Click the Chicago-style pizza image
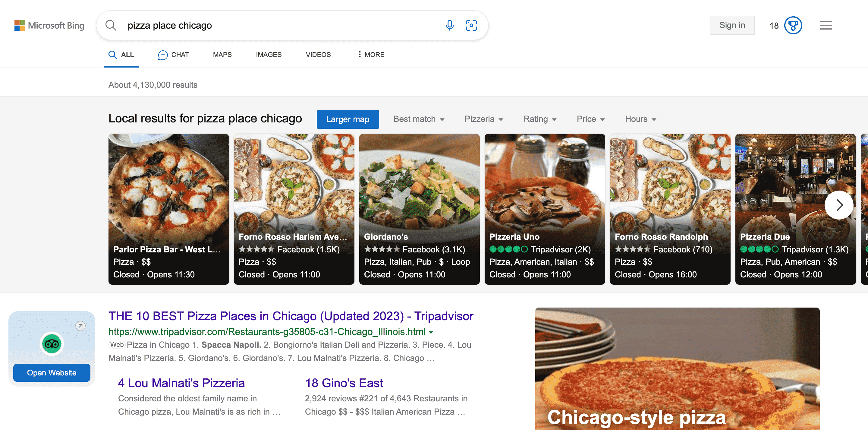 [x=677, y=368]
